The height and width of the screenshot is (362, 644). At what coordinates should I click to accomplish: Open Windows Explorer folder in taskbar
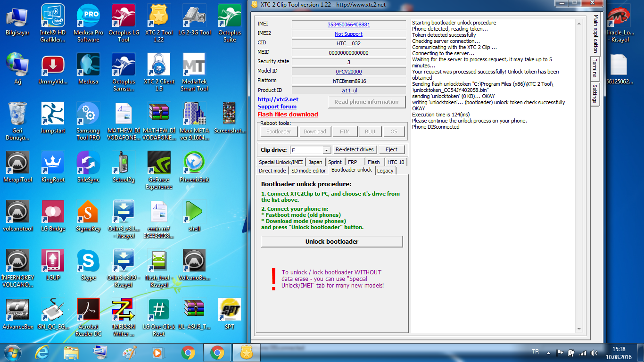(71, 352)
